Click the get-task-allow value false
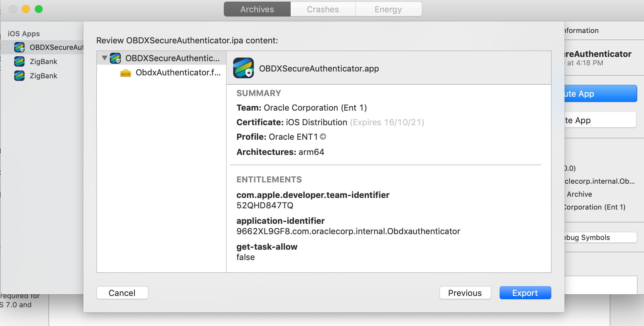The image size is (644, 326). pyautogui.click(x=245, y=257)
